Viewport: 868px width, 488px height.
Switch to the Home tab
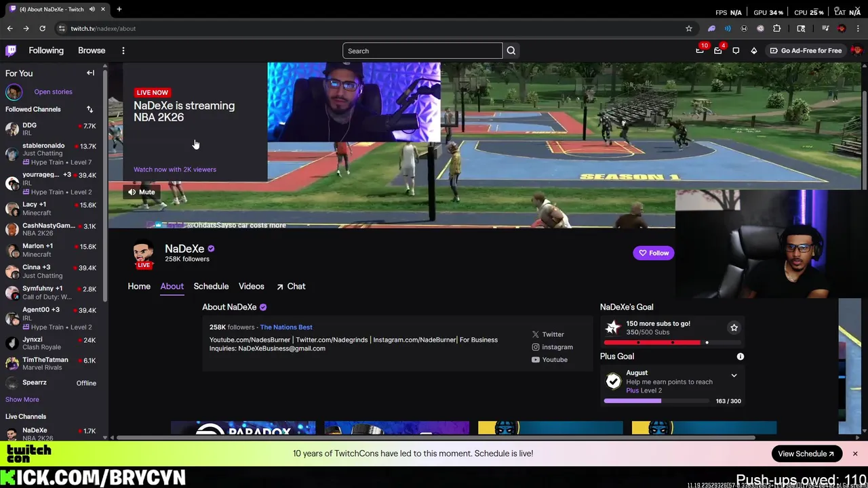click(x=139, y=286)
